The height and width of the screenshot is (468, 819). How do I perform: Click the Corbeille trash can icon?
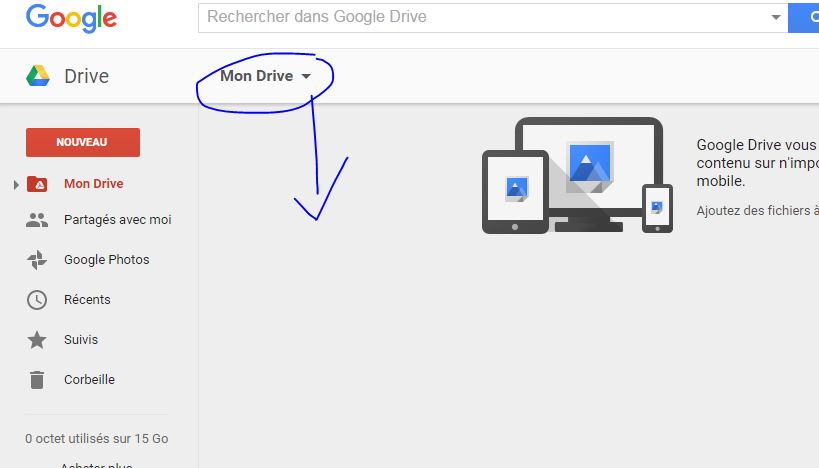37,380
